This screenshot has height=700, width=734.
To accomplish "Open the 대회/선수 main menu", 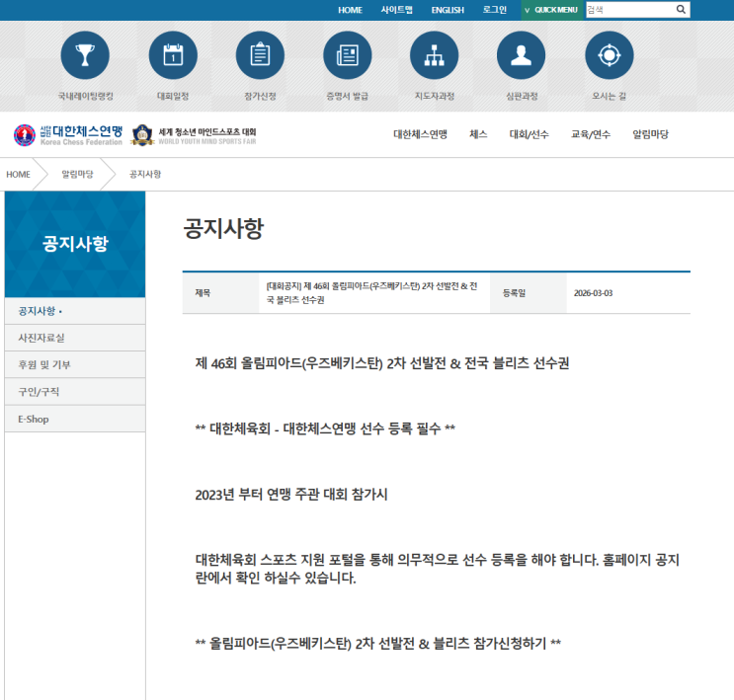I will pos(529,134).
